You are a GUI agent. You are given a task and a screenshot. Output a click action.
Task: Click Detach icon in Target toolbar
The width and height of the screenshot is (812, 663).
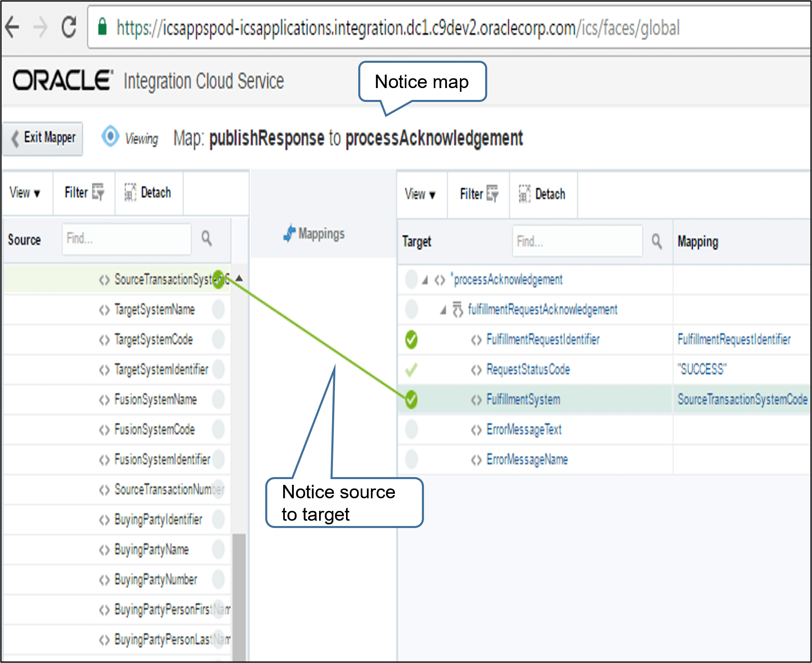pyautogui.click(x=524, y=194)
